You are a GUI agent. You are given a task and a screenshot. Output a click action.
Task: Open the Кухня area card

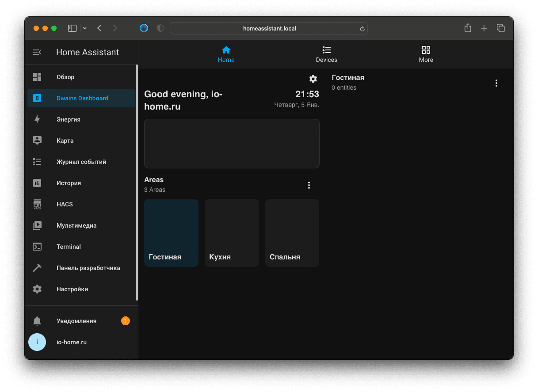[x=231, y=232]
